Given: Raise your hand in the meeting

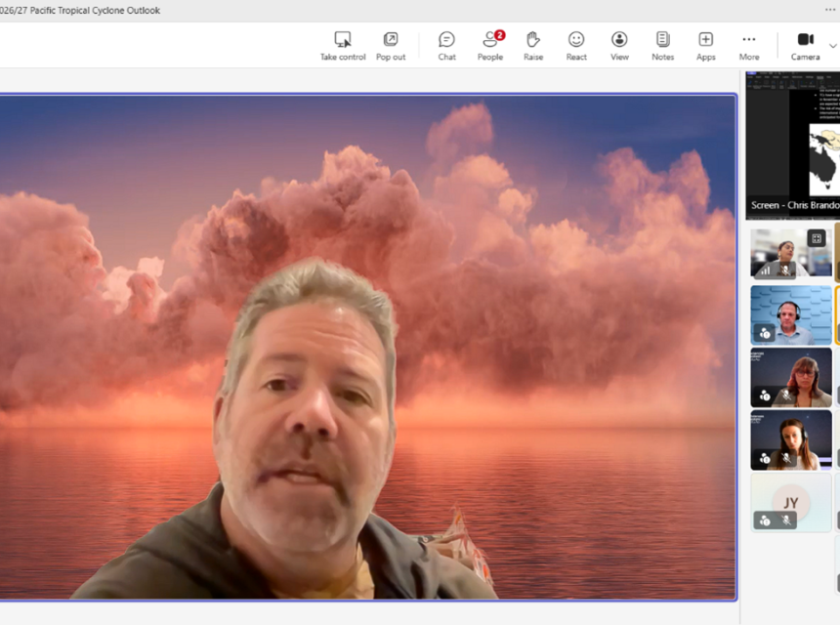Looking at the screenshot, I should 533,46.
